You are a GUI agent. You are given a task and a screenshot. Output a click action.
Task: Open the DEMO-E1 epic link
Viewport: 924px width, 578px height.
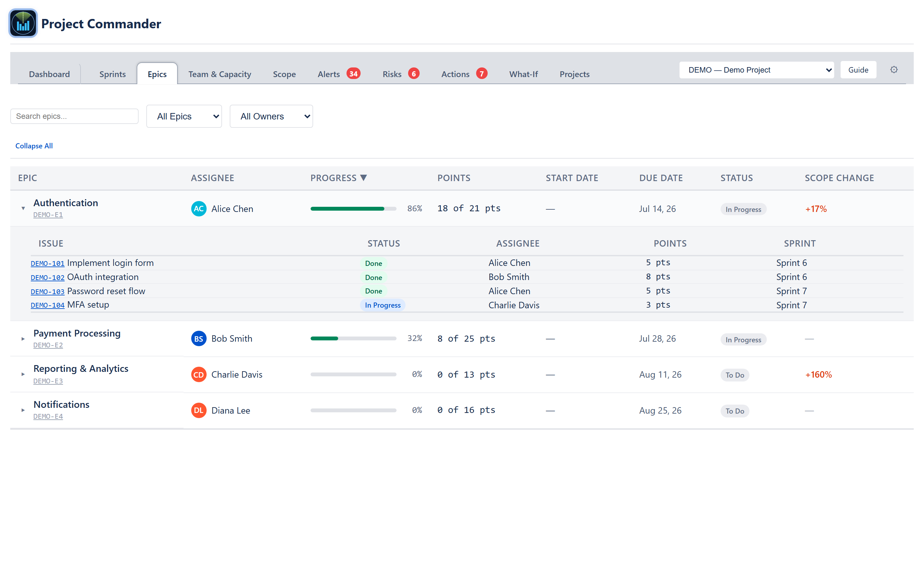48,215
